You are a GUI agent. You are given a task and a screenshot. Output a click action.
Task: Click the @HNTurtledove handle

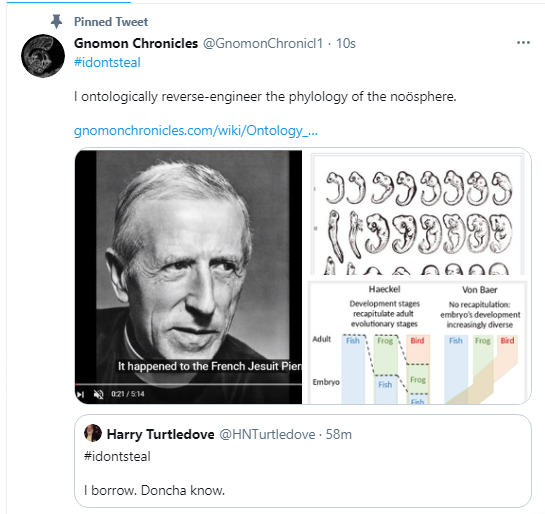click(x=267, y=434)
